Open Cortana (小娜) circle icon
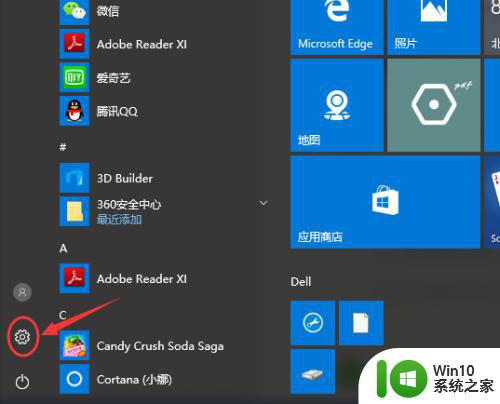500x404 pixels. pyautogui.click(x=74, y=379)
